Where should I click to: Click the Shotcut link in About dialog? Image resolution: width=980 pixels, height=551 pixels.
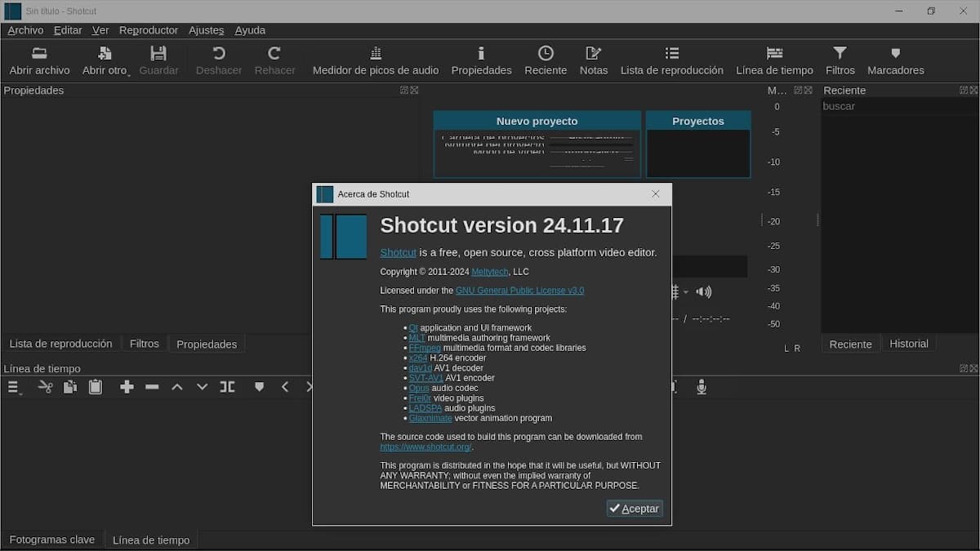(399, 252)
